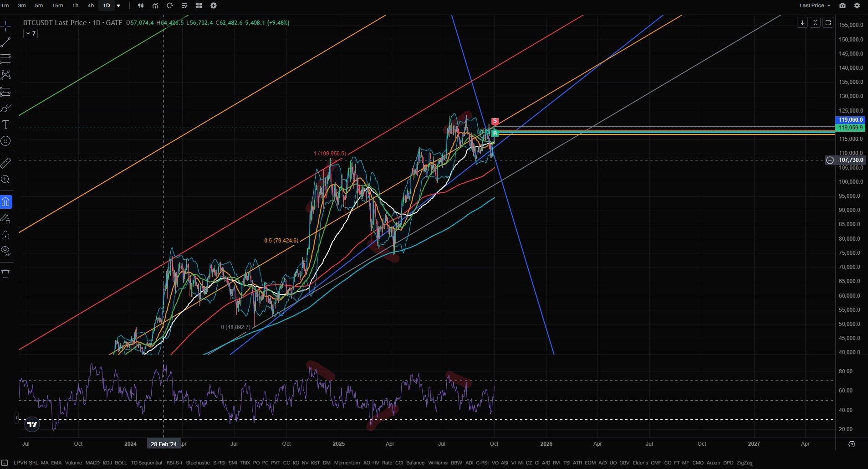This screenshot has width=868, height=469.
Task: Toggle magnet snap mode
Action: [x=6, y=202]
